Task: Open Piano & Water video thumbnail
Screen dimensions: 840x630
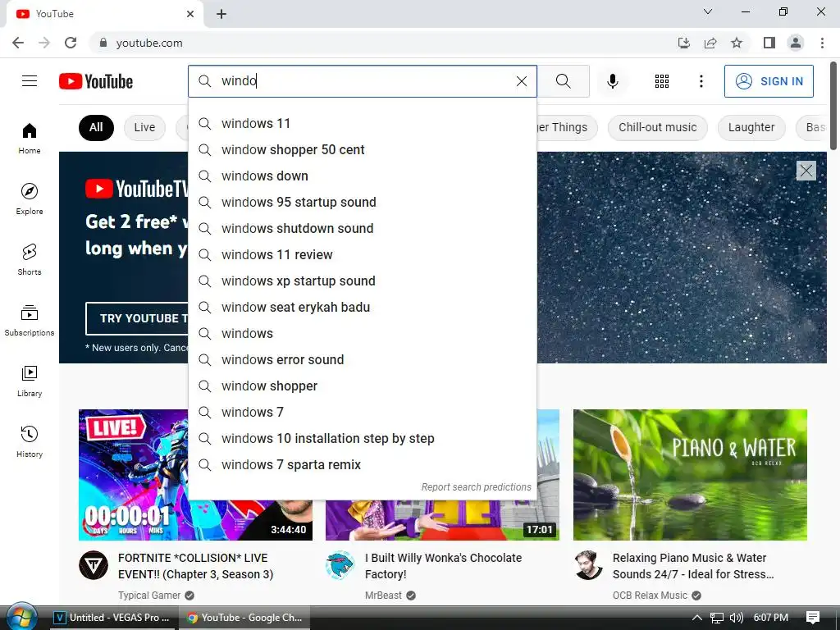Action: pos(690,475)
